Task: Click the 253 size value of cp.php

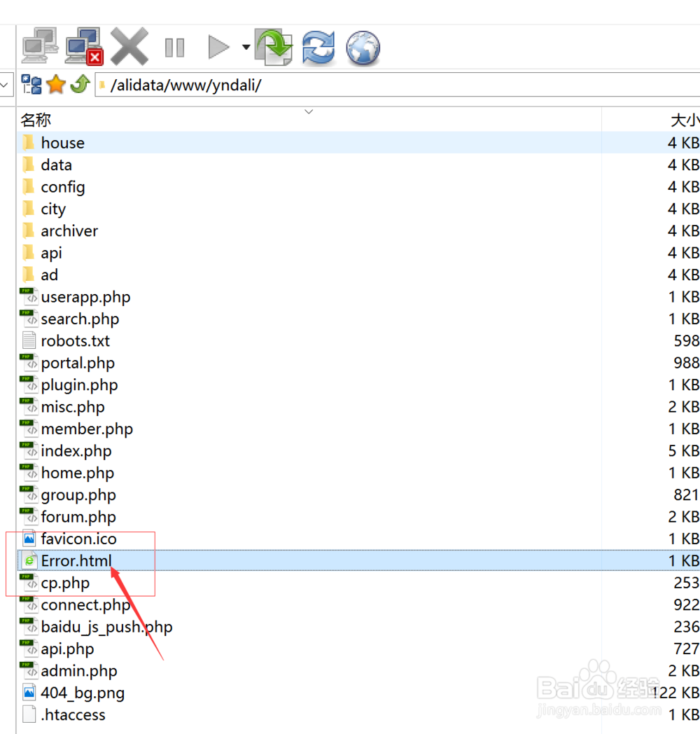Action: (687, 583)
